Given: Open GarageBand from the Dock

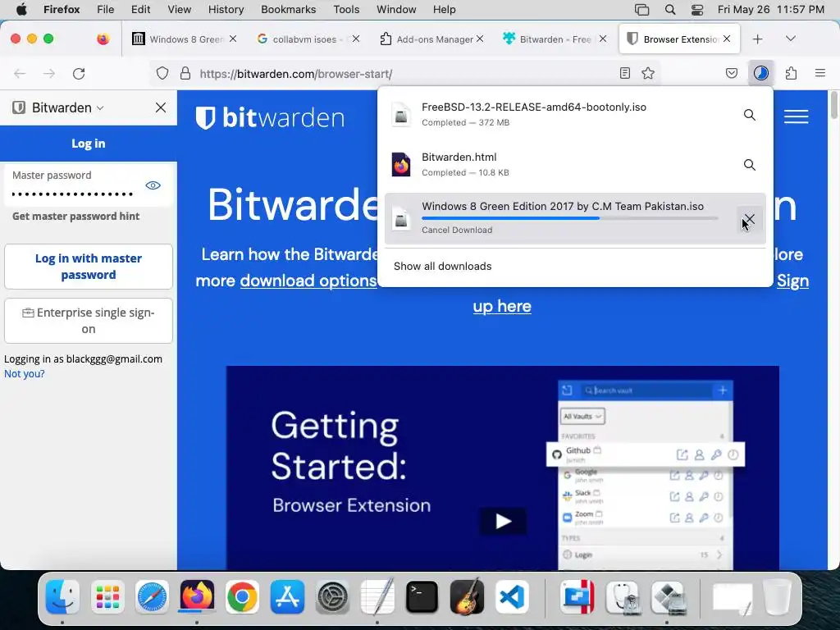Looking at the screenshot, I should (467, 597).
